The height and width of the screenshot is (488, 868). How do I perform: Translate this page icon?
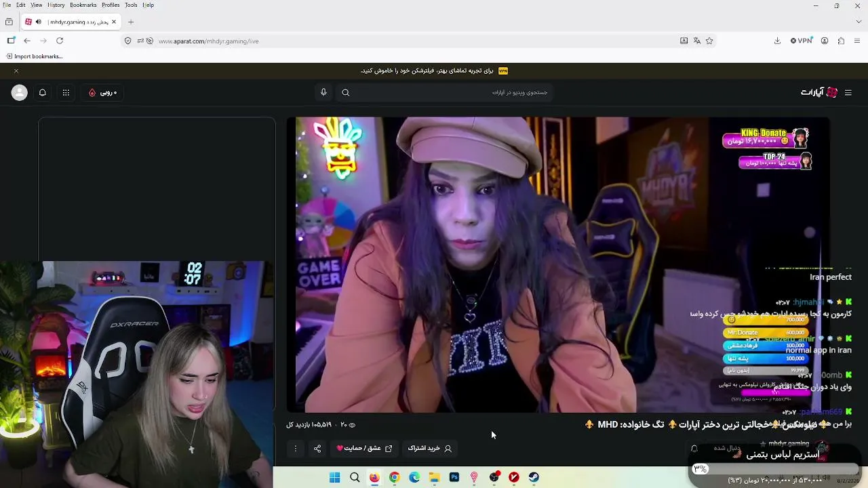click(696, 41)
